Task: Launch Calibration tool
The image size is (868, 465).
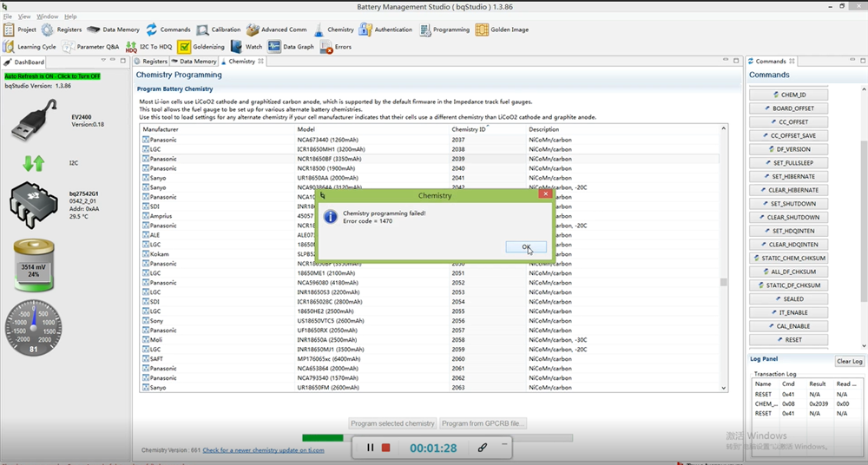Action: (218, 29)
